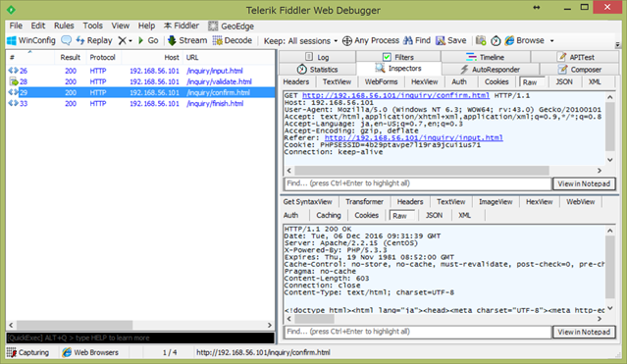Viewport: 627px width, 364px height.
Task: Launch Browse with Internet Explorer
Action: point(524,40)
